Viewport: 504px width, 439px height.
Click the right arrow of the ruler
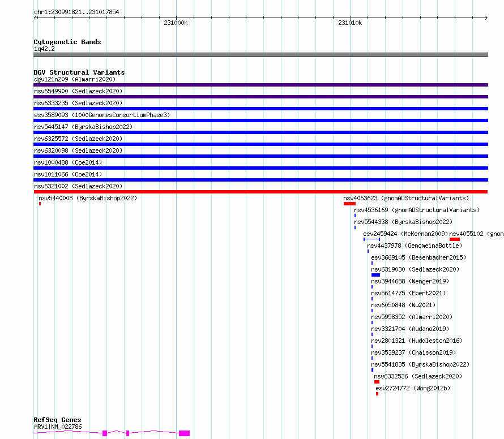pyautogui.click(x=486, y=18)
